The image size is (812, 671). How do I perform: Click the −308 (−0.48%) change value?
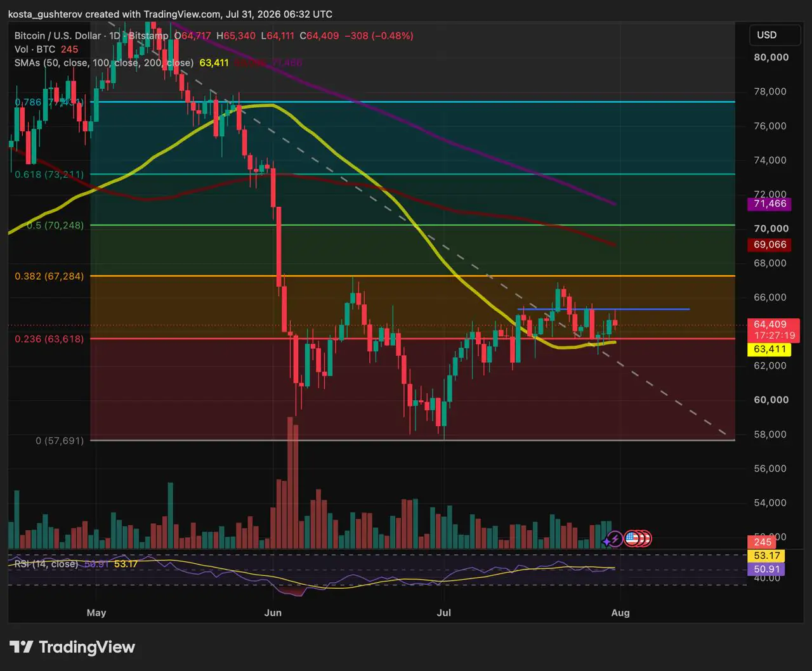(x=379, y=36)
